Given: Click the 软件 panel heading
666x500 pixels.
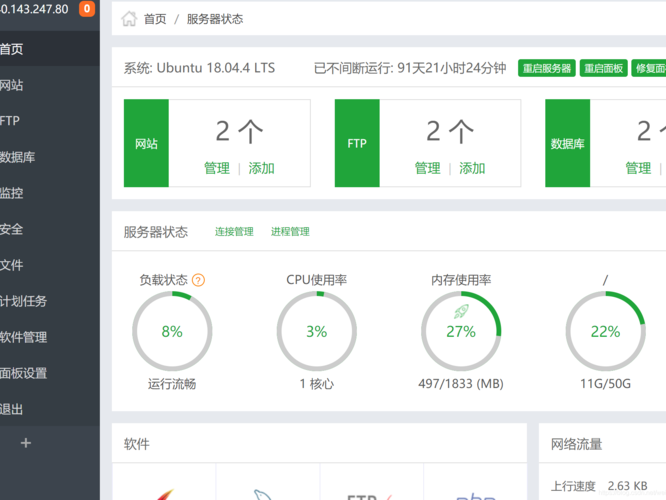Looking at the screenshot, I should 137,444.
